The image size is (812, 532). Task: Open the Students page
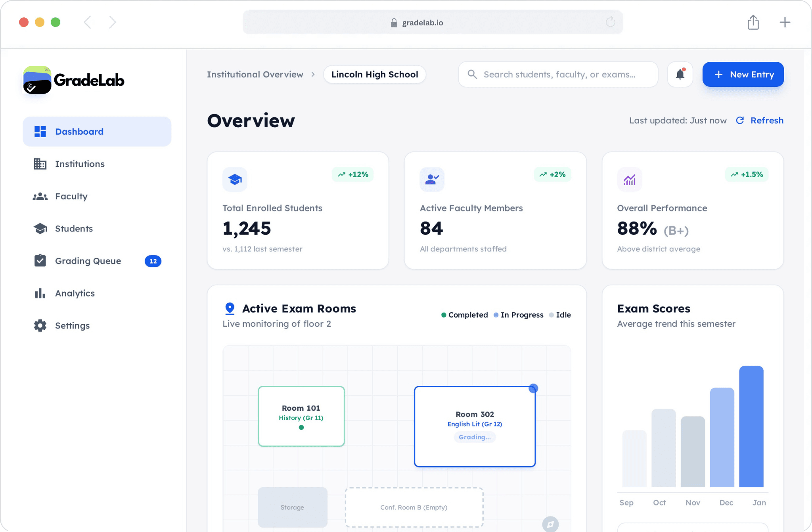(97, 228)
